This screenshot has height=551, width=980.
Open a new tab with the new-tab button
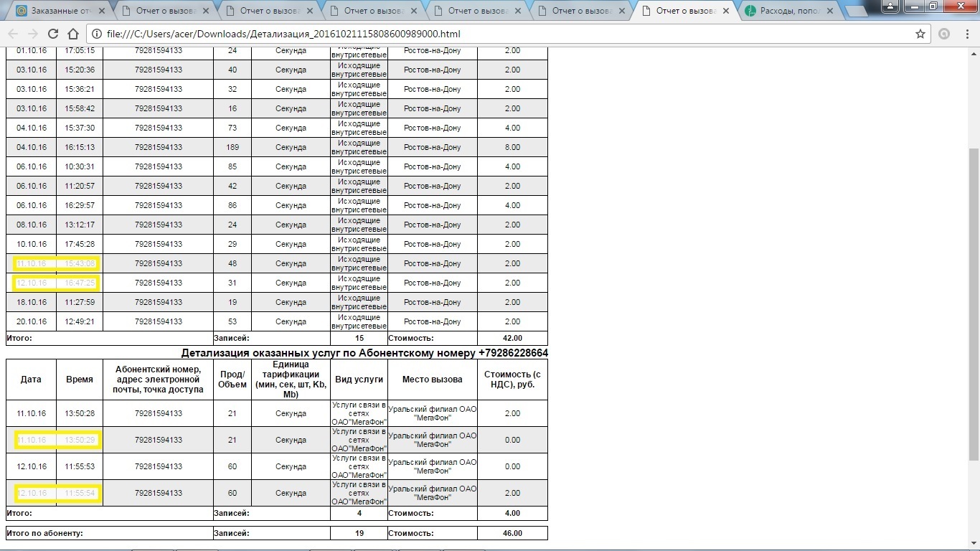[x=857, y=11]
